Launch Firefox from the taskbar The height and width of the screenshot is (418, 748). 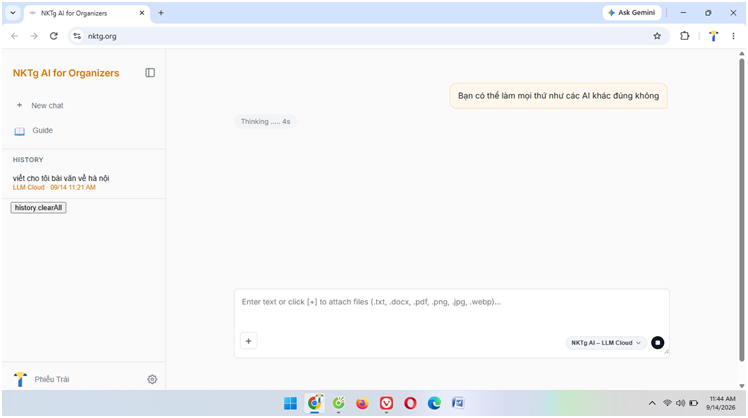(363, 404)
